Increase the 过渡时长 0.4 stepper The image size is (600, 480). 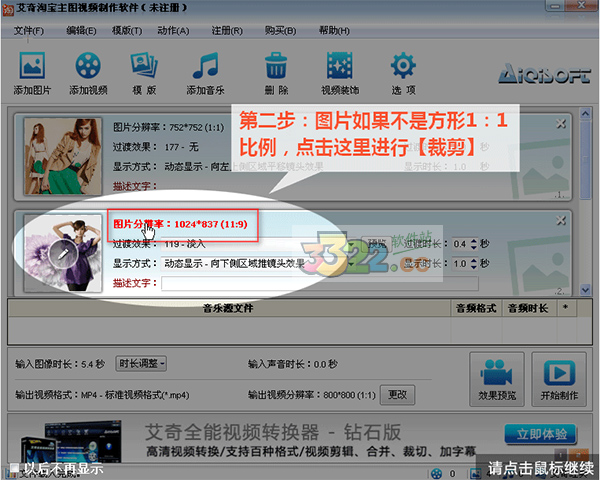click(474, 241)
